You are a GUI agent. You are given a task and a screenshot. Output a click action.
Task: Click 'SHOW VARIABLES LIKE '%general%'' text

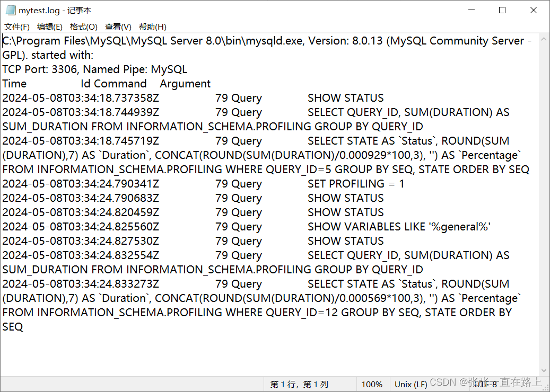tap(399, 227)
